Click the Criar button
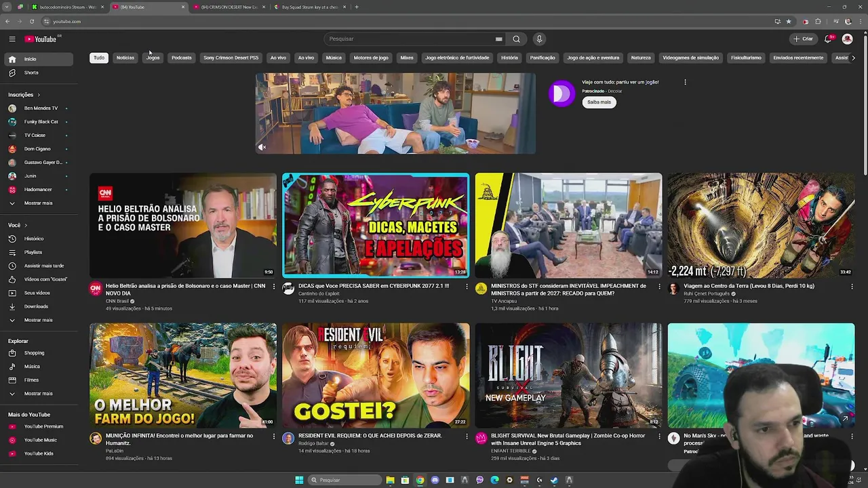This screenshot has height=488, width=868. pos(803,39)
